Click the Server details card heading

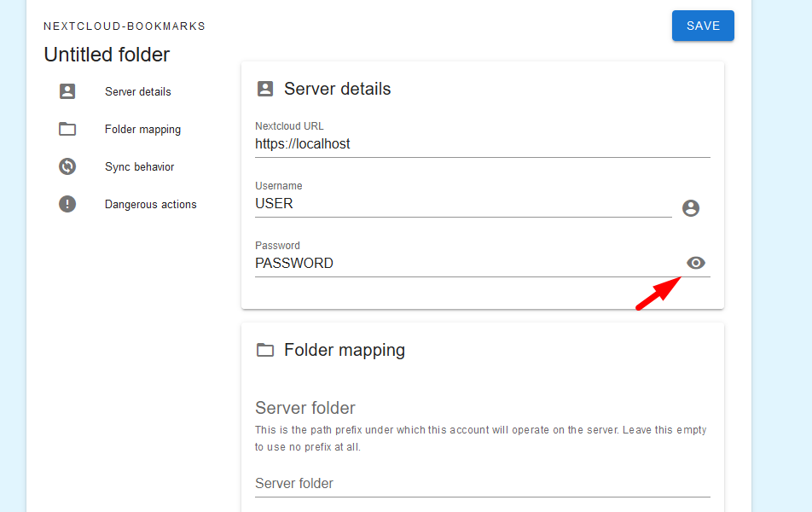(337, 89)
